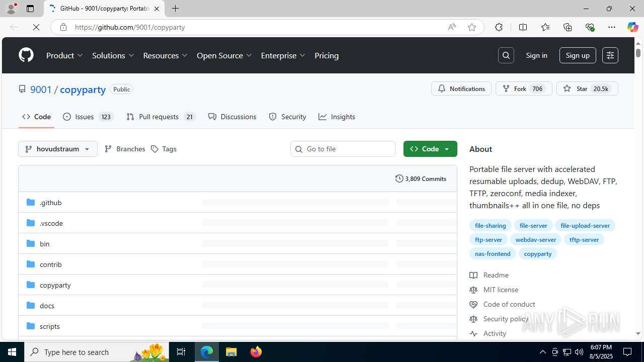
Task: Open the Security tab
Action: tap(287, 117)
